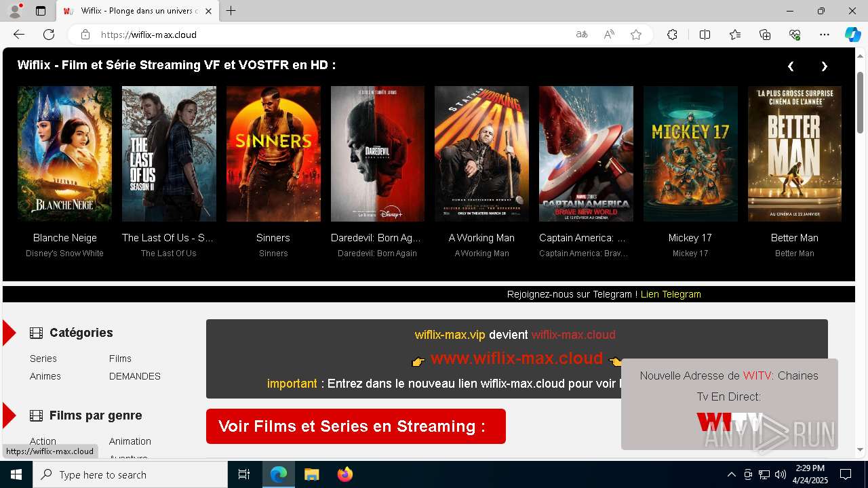This screenshot has height=488, width=868.
Task: Select the Animation genre
Action: pos(130,441)
